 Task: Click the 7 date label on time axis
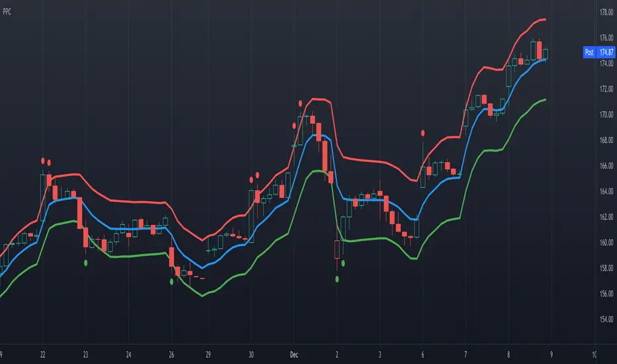[x=465, y=355]
